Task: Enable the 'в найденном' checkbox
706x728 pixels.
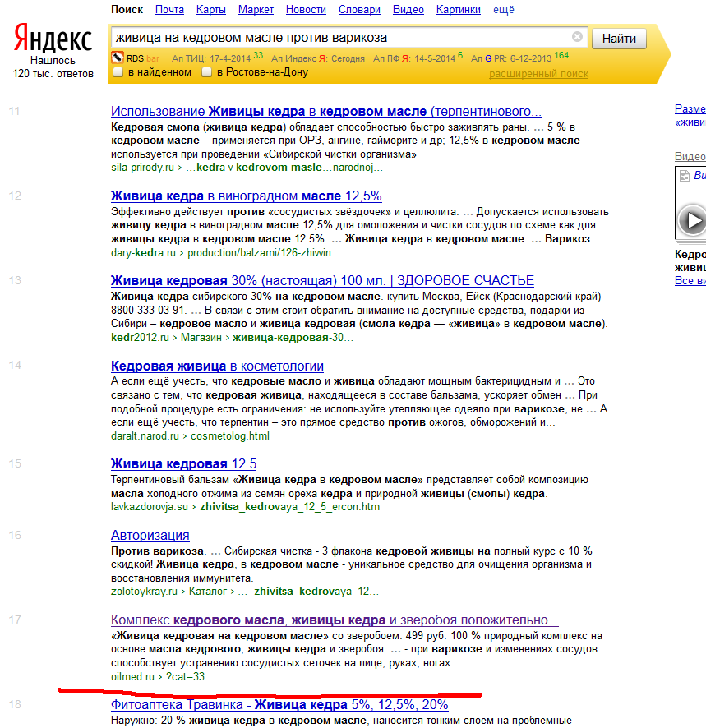Action: pos(118,72)
